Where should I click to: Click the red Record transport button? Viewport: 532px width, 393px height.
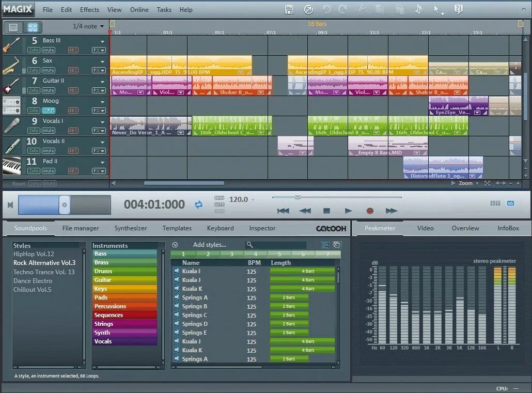click(370, 211)
